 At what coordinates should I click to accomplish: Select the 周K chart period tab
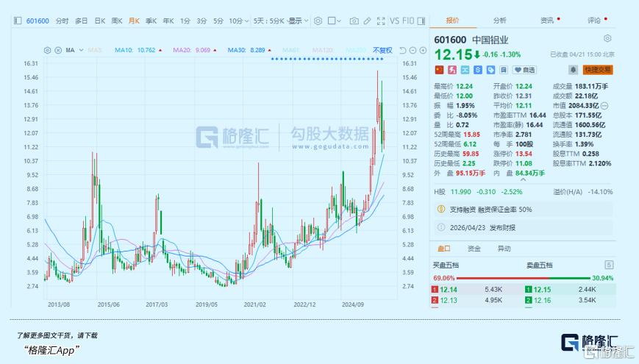(x=116, y=21)
